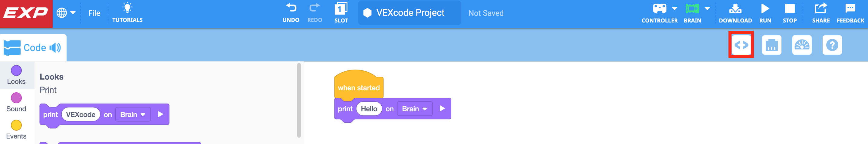Open the devices (robot configuration) panel
This screenshot has width=868, height=144.
[x=771, y=45]
